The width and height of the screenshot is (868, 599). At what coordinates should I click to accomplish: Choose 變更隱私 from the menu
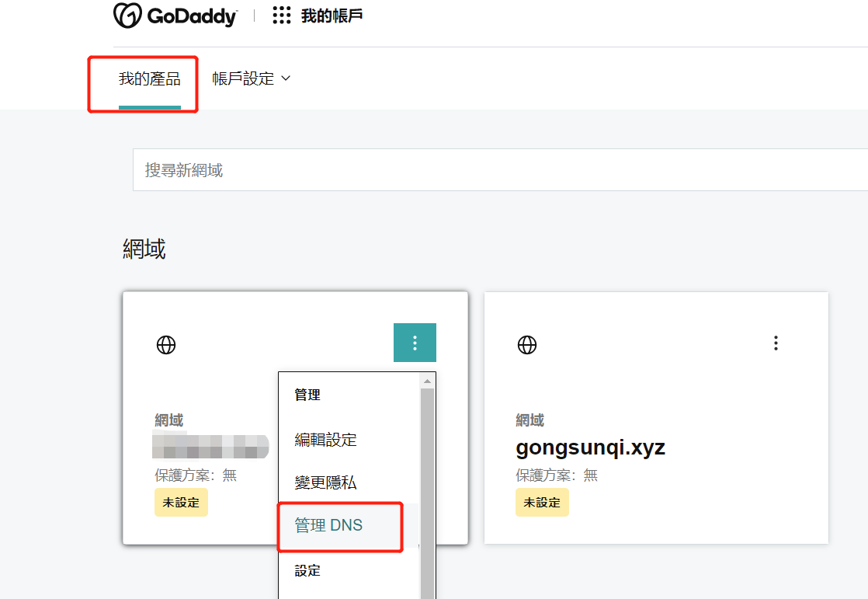325,482
